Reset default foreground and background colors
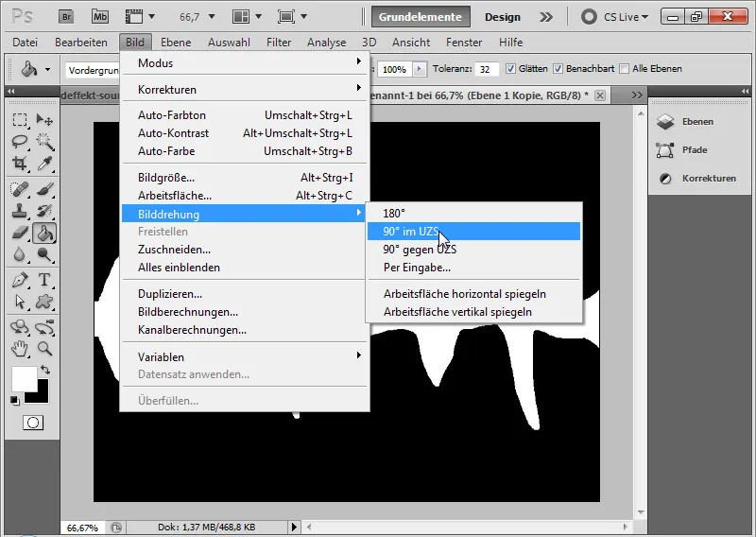 coord(15,401)
